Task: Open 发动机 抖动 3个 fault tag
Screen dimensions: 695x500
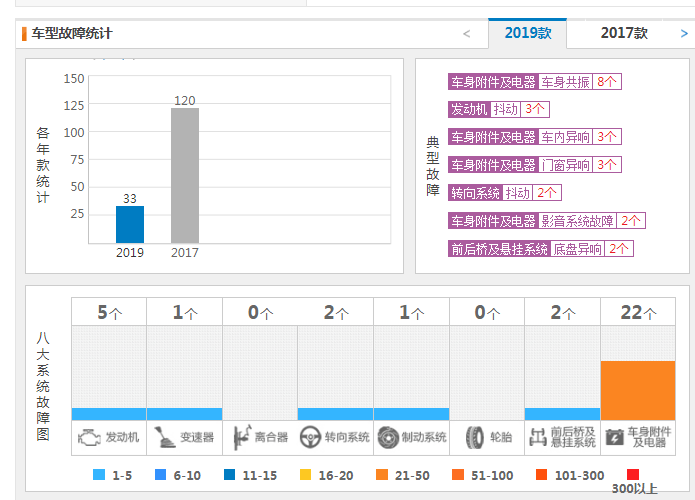Action: (x=499, y=109)
